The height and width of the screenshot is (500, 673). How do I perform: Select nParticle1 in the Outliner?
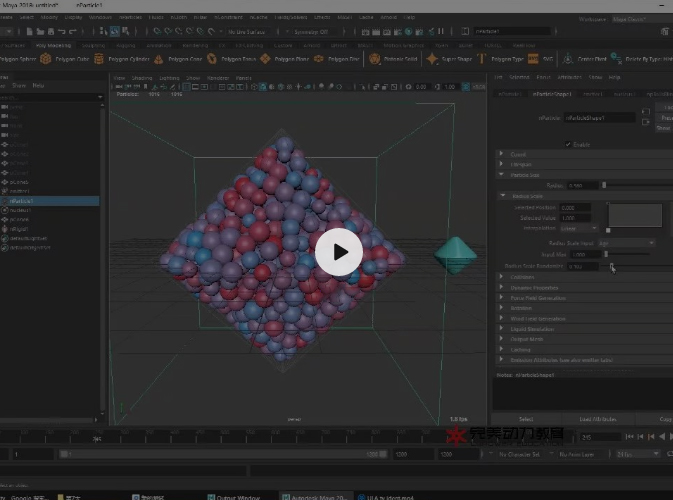22,201
